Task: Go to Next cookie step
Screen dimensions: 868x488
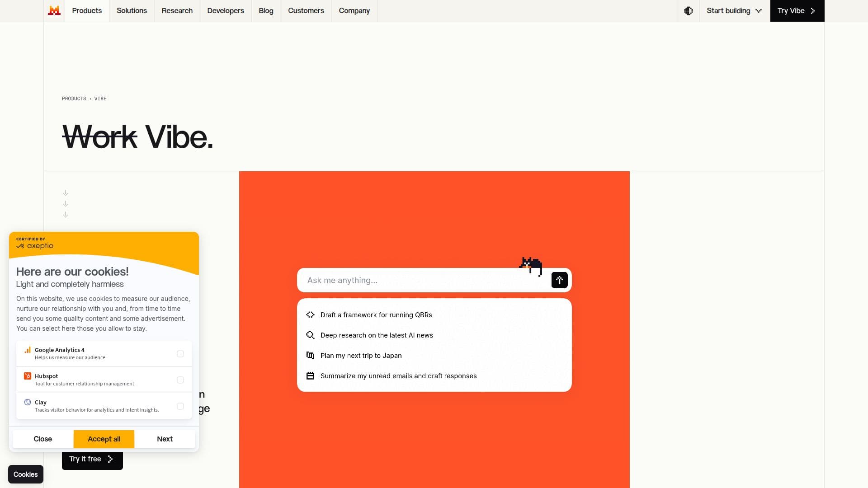Action: pos(165,439)
